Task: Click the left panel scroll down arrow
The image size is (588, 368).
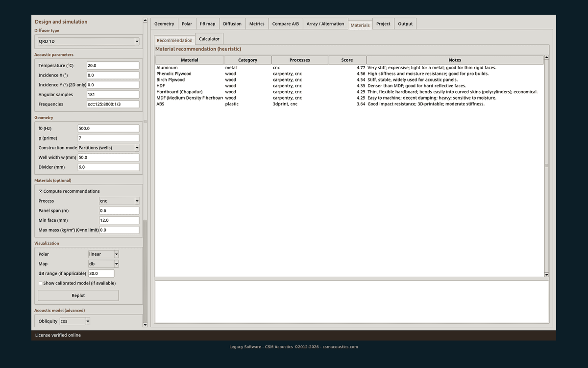Action: click(x=145, y=325)
